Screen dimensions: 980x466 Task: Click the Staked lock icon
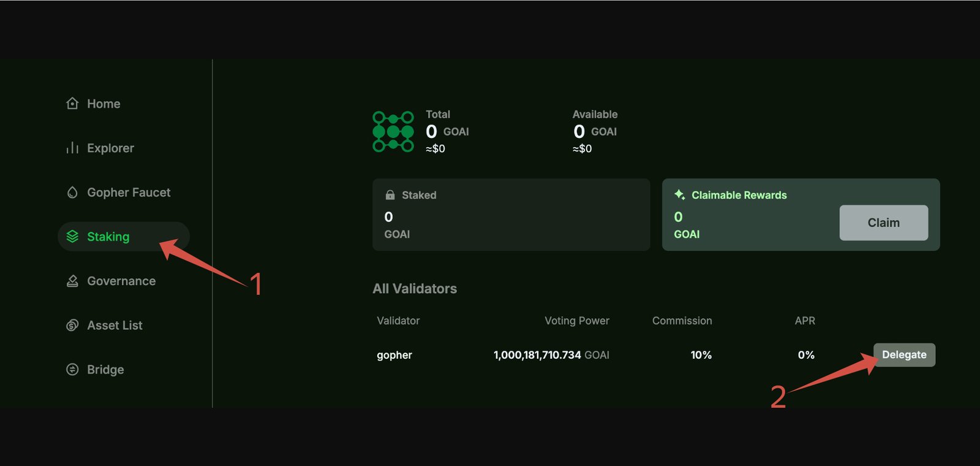390,195
